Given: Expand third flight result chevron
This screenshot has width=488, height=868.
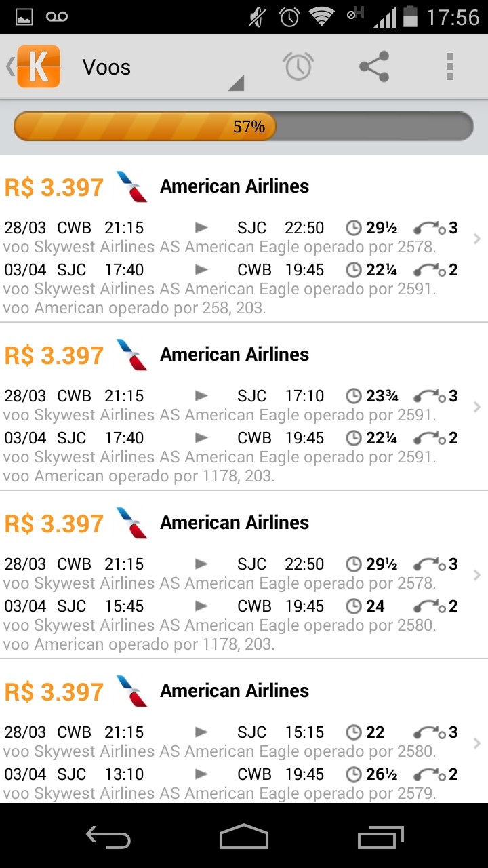Looking at the screenshot, I should coord(477,575).
